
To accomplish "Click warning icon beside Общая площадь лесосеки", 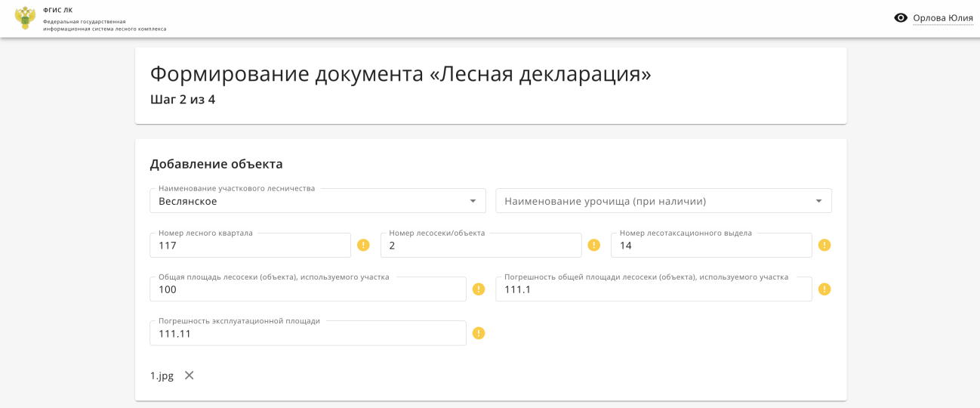I will (479, 289).
